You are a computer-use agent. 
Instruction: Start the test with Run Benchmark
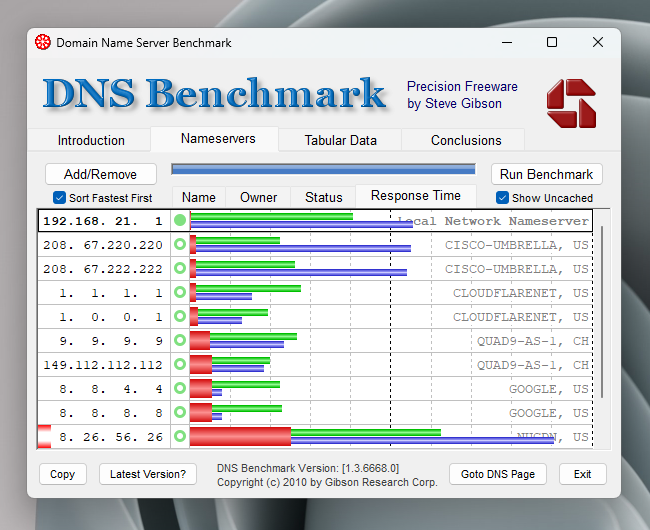pos(546,174)
